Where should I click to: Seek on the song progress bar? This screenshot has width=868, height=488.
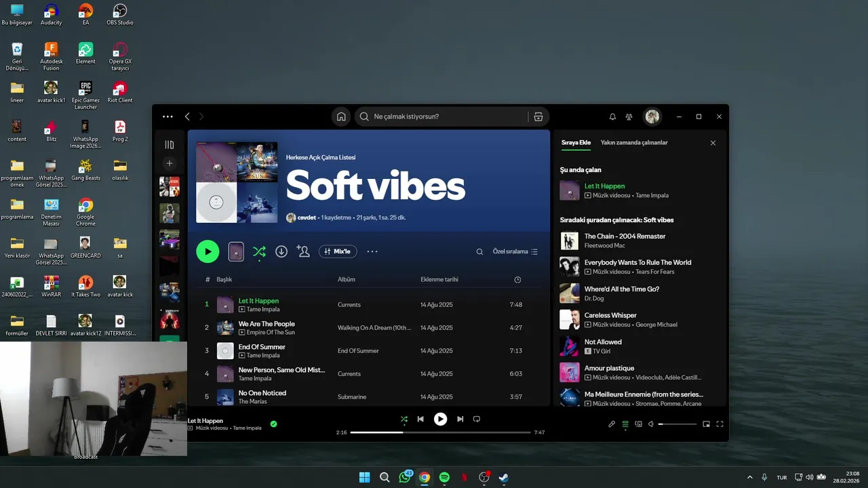(440, 432)
